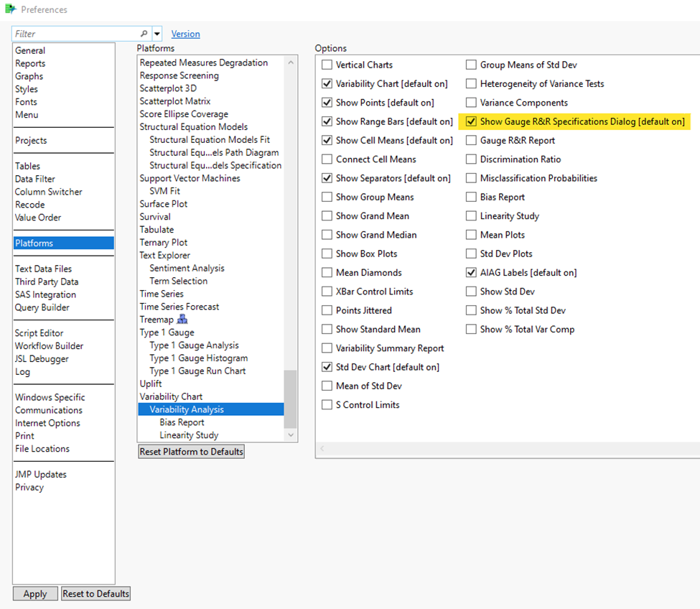The image size is (700, 609).
Task: Click the Treemap icon in the Platforms list
Action: point(182,319)
